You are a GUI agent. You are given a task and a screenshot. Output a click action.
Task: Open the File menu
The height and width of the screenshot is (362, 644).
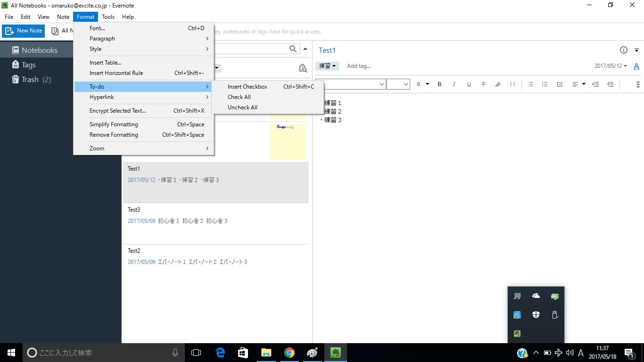coord(9,17)
